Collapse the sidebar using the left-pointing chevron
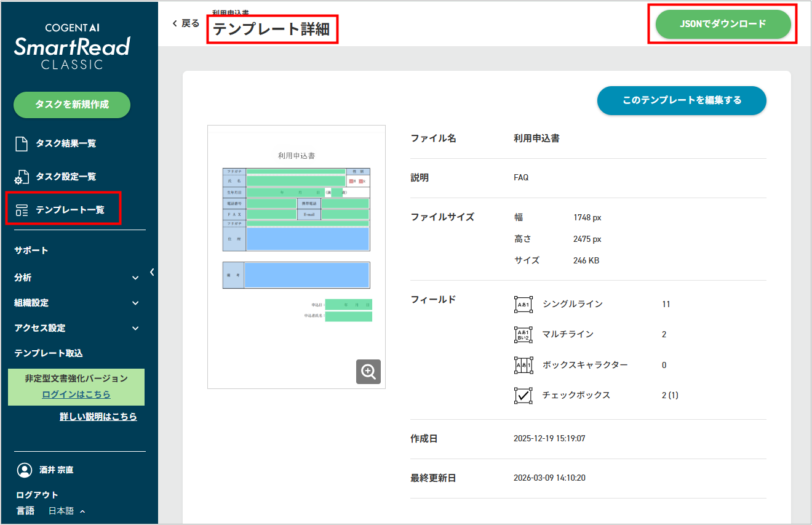Screen dimensions: 812x525 152,272
